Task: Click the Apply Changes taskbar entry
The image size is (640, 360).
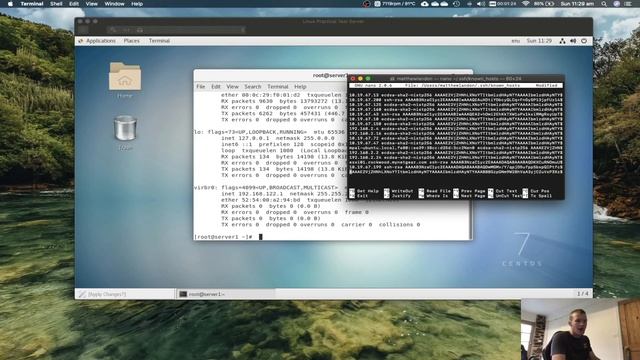Action: [x=125, y=294]
